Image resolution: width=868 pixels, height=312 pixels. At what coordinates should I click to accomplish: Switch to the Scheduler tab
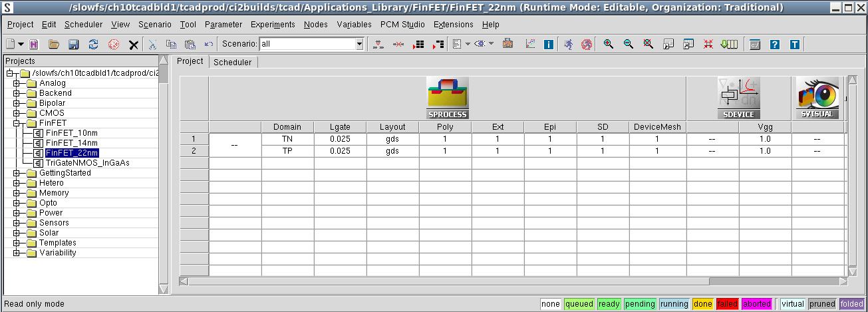[232, 62]
